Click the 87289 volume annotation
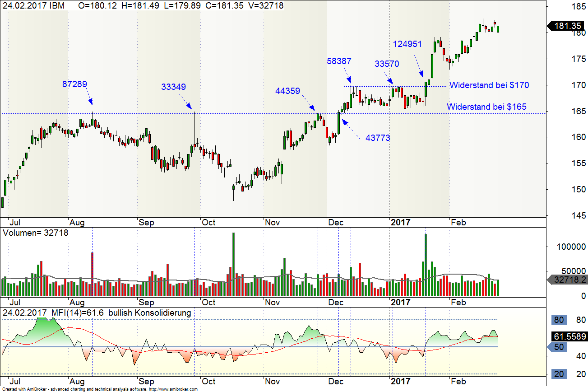The image size is (588, 392). [75, 84]
